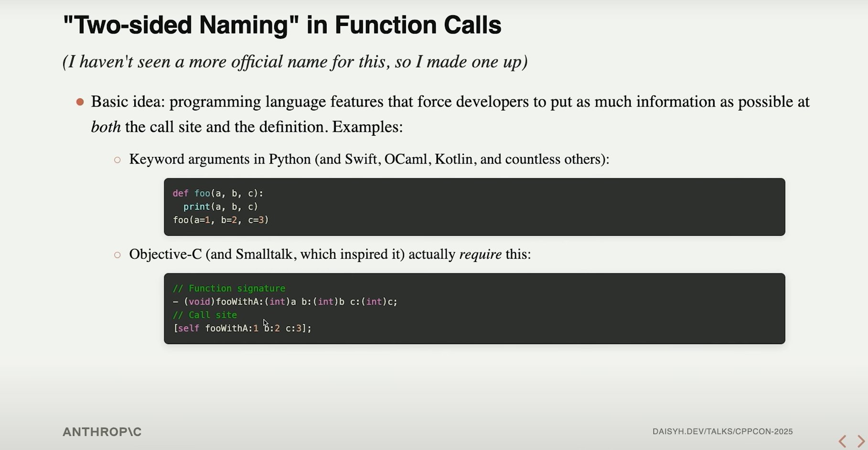Click the 'def foo(a, b, c):' code line
868x450 pixels.
(x=218, y=193)
